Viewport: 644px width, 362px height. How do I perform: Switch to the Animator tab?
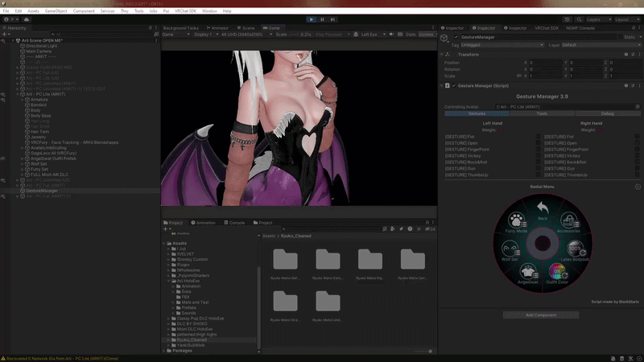pyautogui.click(x=217, y=28)
